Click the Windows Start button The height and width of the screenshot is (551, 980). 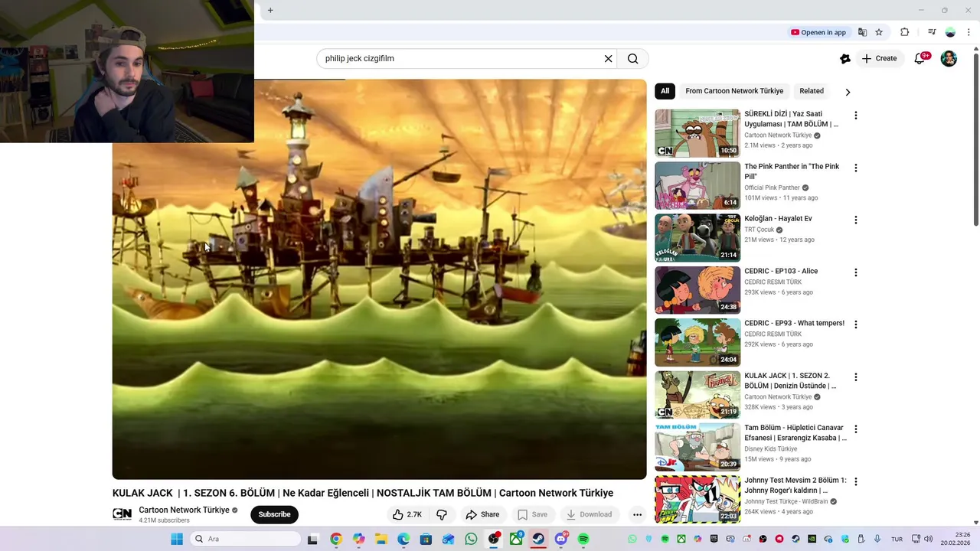point(177,539)
